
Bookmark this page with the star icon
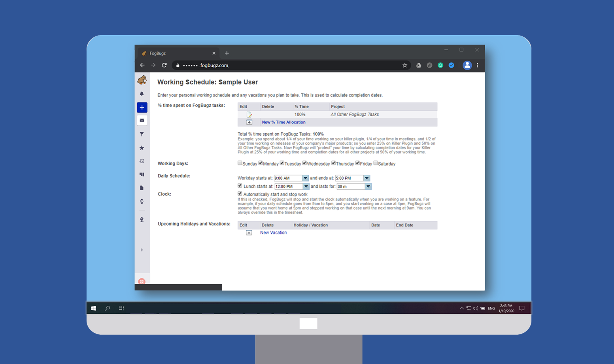point(405,65)
